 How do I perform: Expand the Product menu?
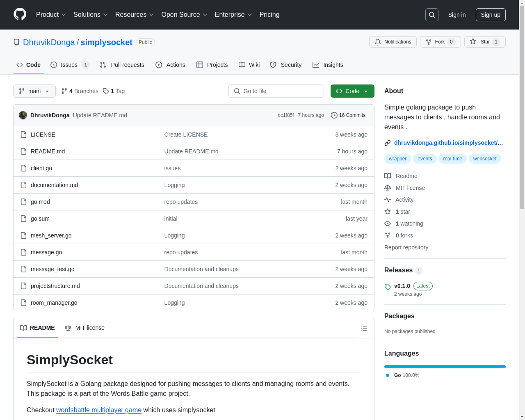(x=51, y=15)
